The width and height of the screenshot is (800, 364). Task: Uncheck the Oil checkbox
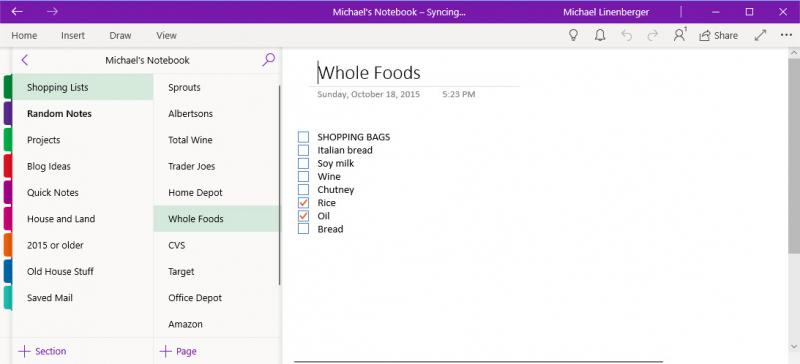click(x=304, y=216)
